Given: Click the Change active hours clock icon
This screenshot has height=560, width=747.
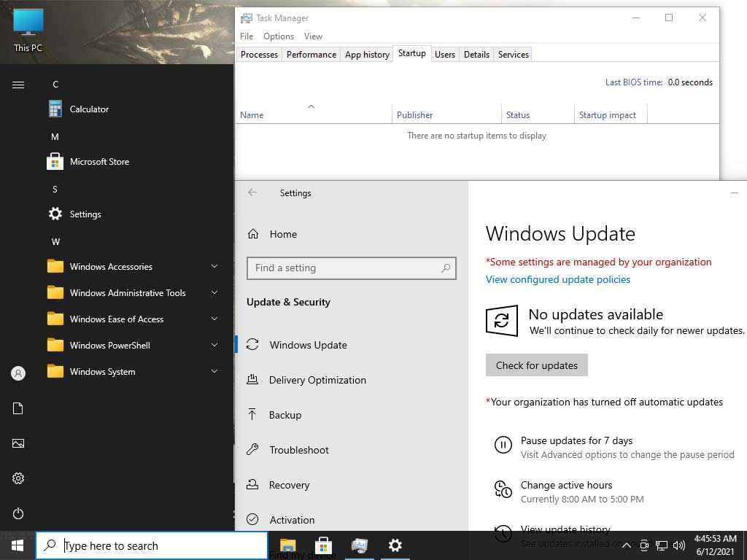Looking at the screenshot, I should click(503, 489).
